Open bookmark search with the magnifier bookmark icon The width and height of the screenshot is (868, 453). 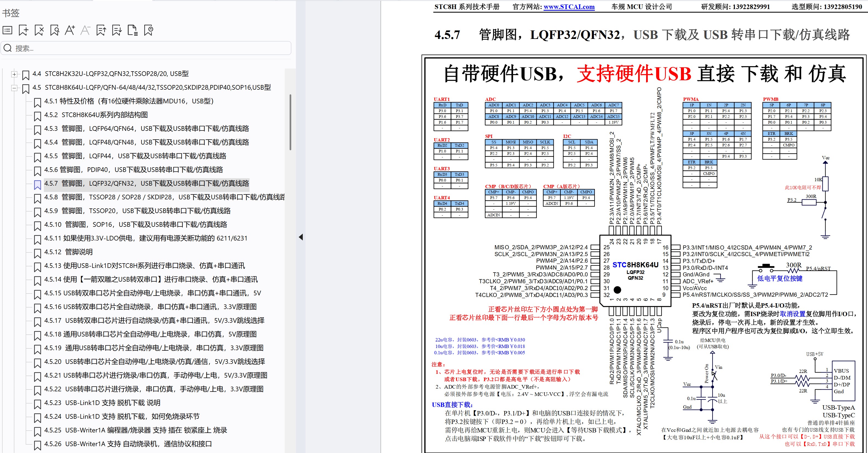(x=55, y=30)
